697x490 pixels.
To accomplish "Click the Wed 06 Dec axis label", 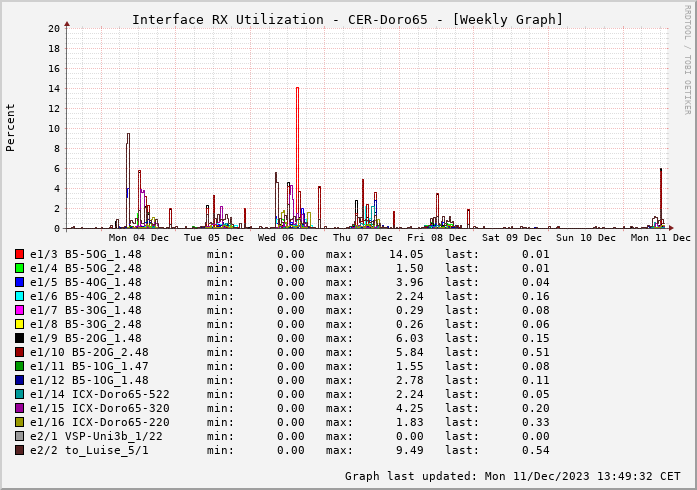I will click(289, 238).
